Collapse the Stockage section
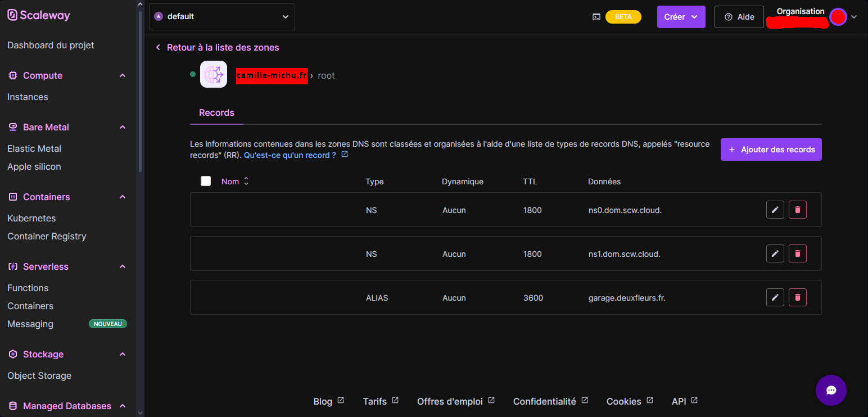 (123, 354)
